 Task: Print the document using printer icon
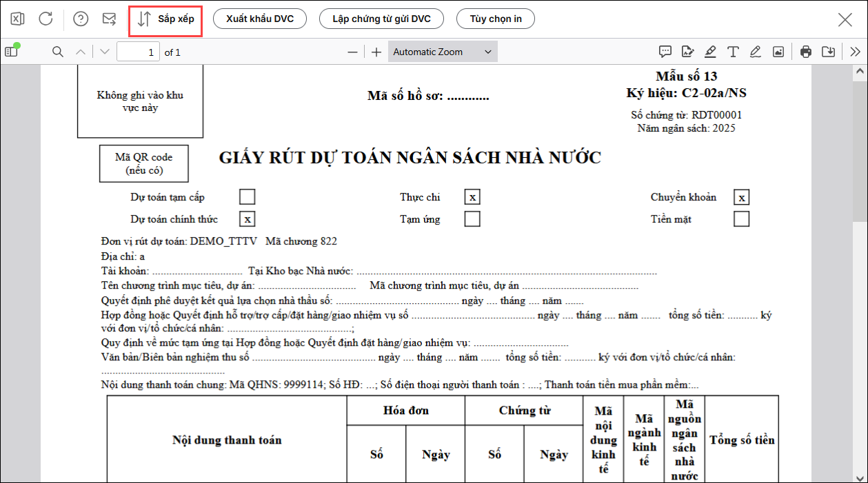[x=806, y=52]
